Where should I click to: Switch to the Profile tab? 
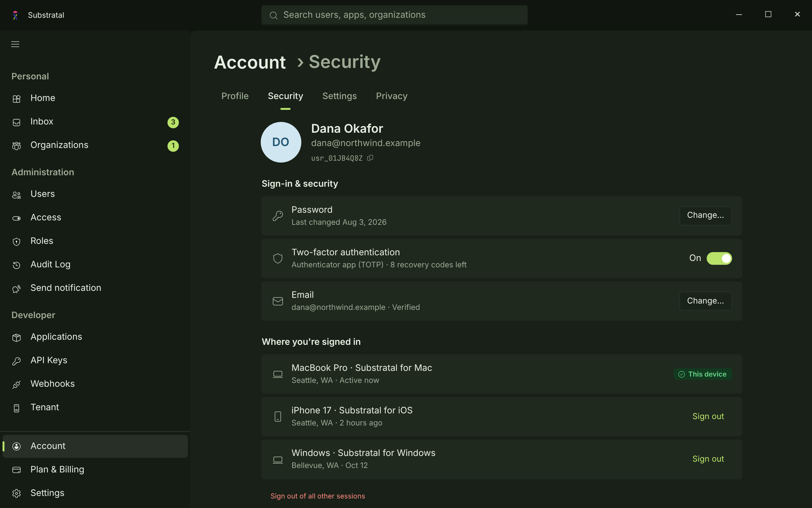[x=235, y=96]
